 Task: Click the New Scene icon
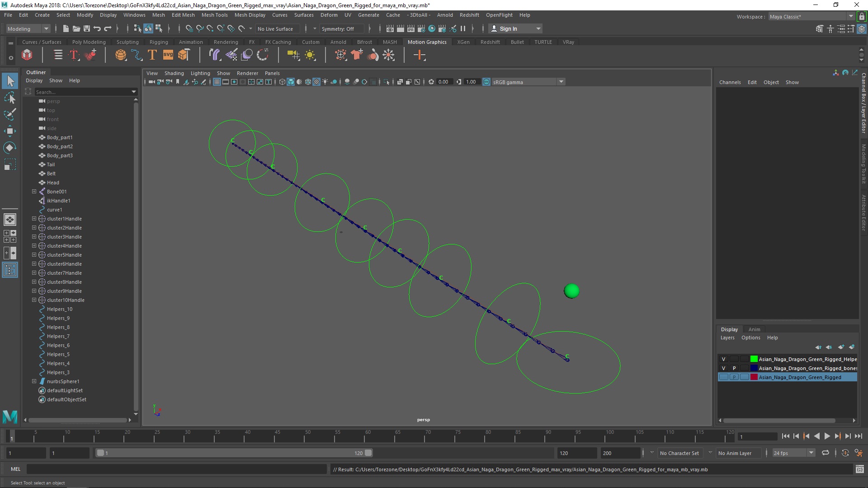tap(66, 28)
